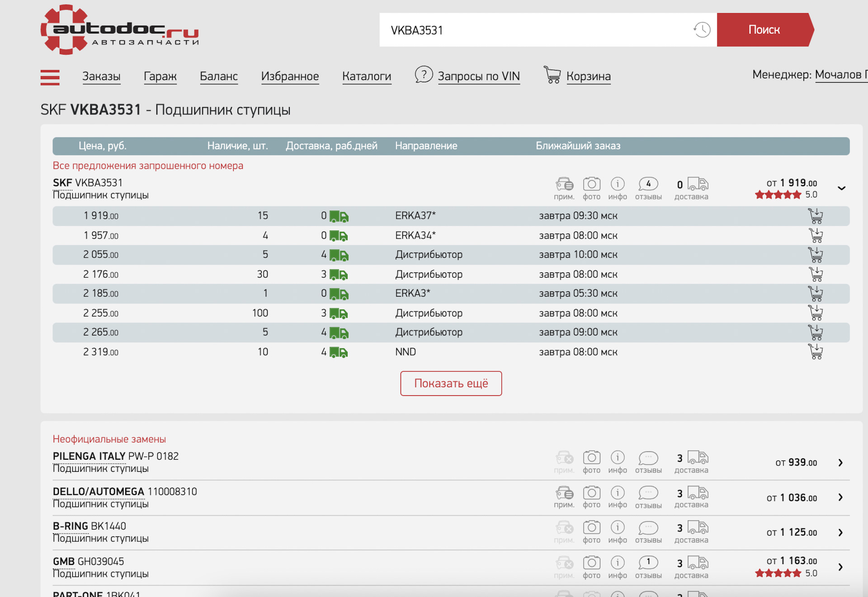Open reviews bubble for SKF VKBA3531
Viewport: 868px width, 597px height.
click(648, 184)
